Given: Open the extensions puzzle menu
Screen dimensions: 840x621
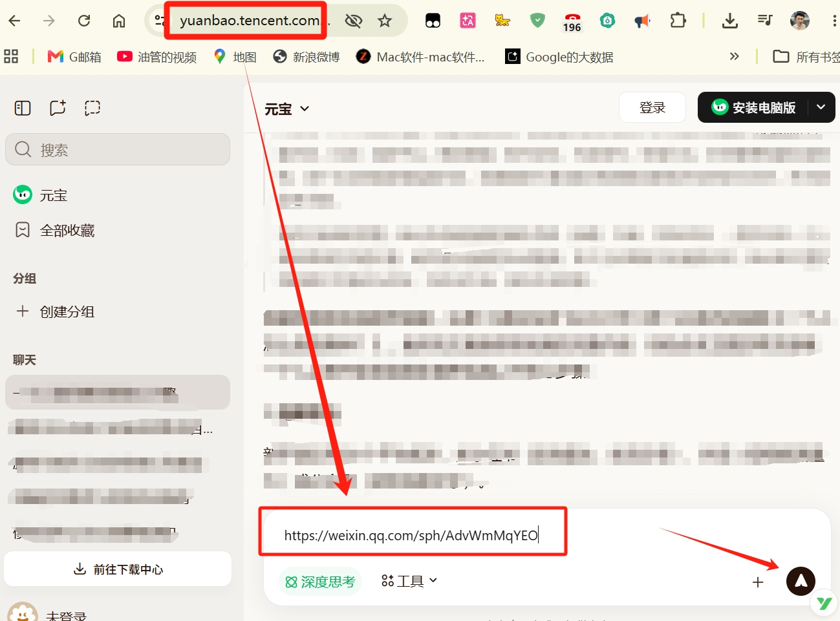Looking at the screenshot, I should (678, 21).
